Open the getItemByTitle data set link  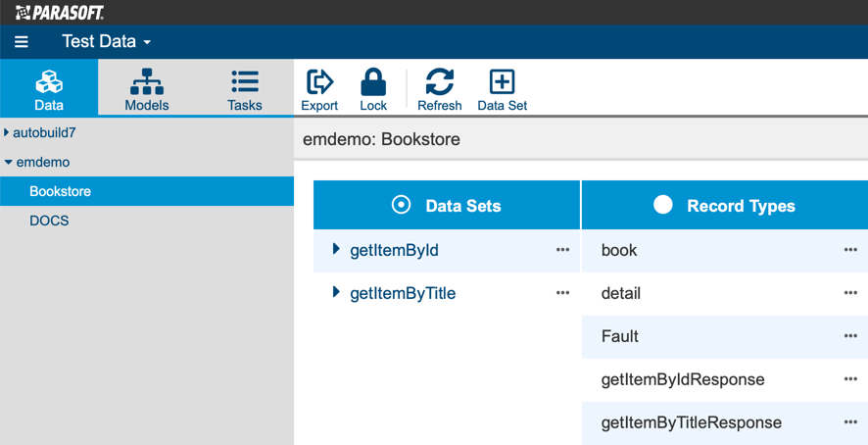pyautogui.click(x=403, y=293)
